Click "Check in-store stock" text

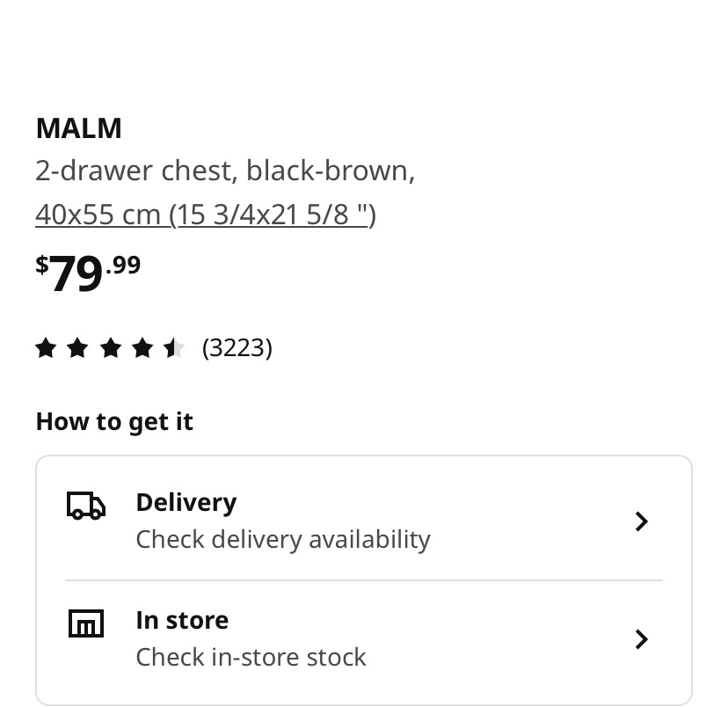251,657
